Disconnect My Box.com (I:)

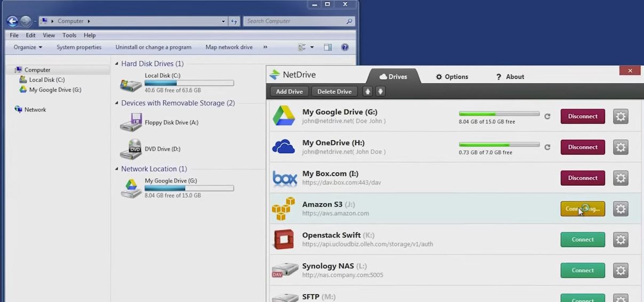[x=583, y=178]
